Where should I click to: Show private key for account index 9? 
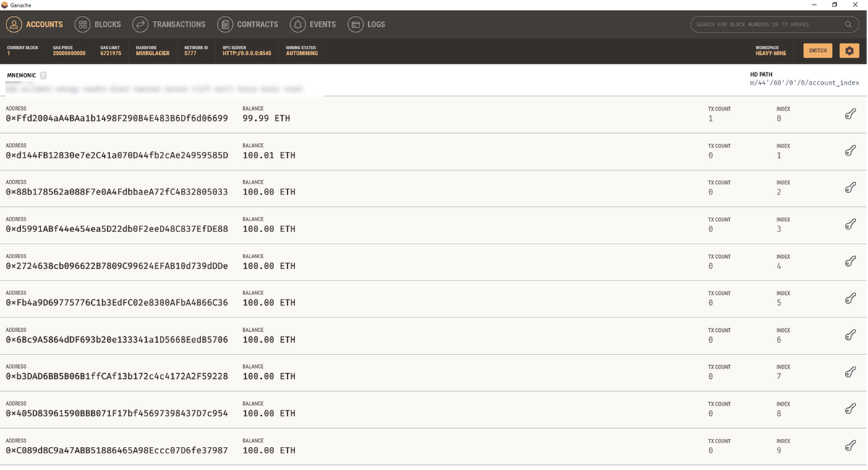tap(851, 445)
